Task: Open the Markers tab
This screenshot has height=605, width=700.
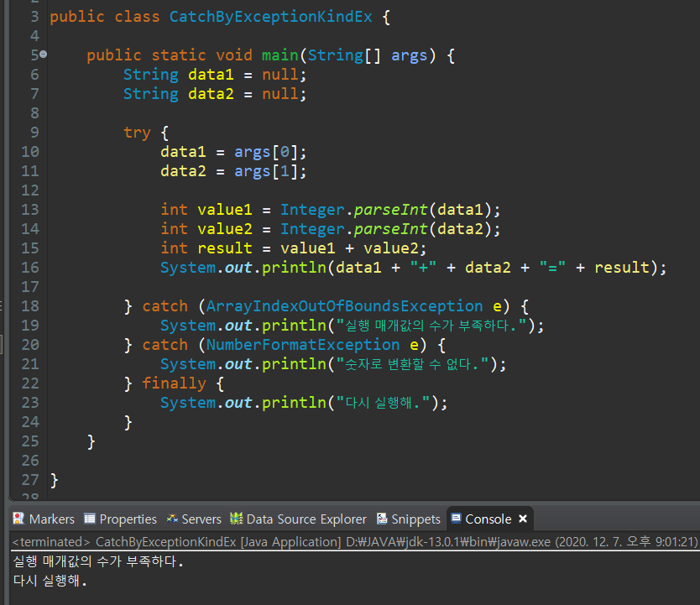Action: click(x=44, y=519)
